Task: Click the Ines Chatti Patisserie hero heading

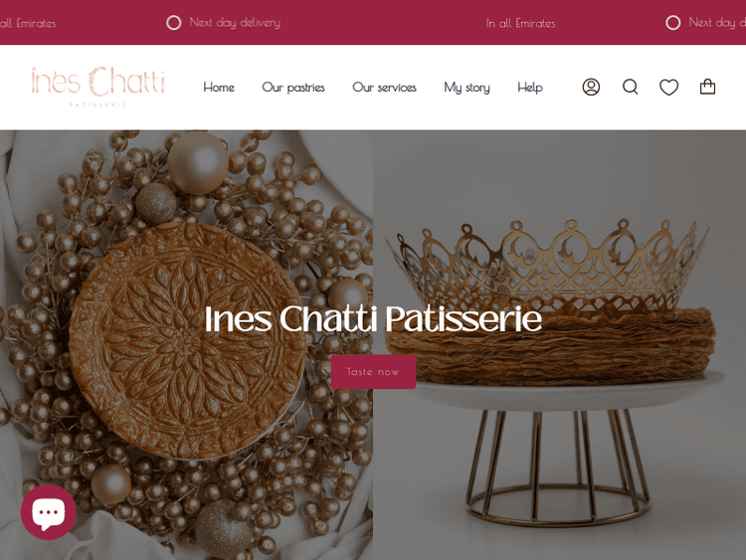Action: tap(373, 318)
